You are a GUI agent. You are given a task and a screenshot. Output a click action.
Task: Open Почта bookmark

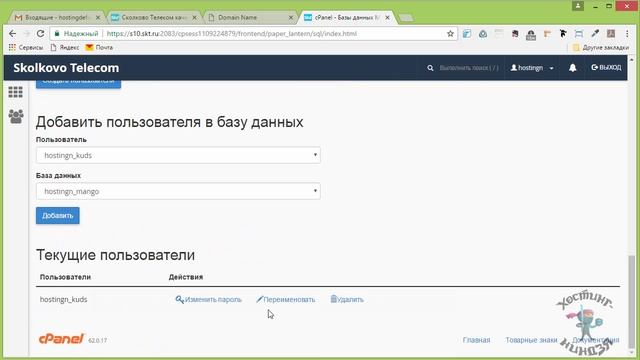click(99, 47)
